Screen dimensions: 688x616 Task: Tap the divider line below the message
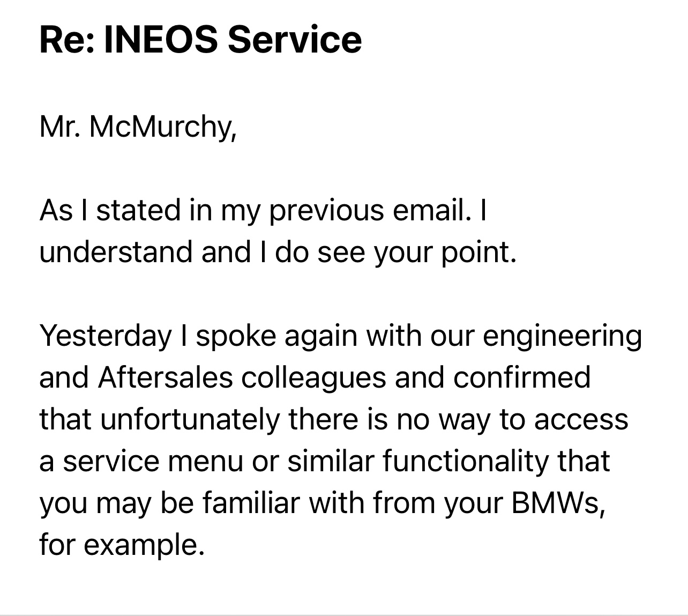point(344,615)
